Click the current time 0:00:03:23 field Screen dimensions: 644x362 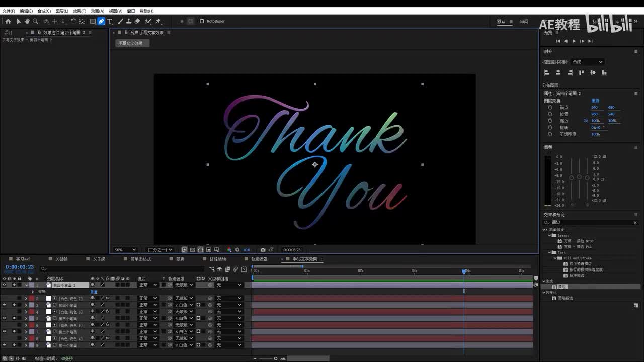(x=20, y=267)
